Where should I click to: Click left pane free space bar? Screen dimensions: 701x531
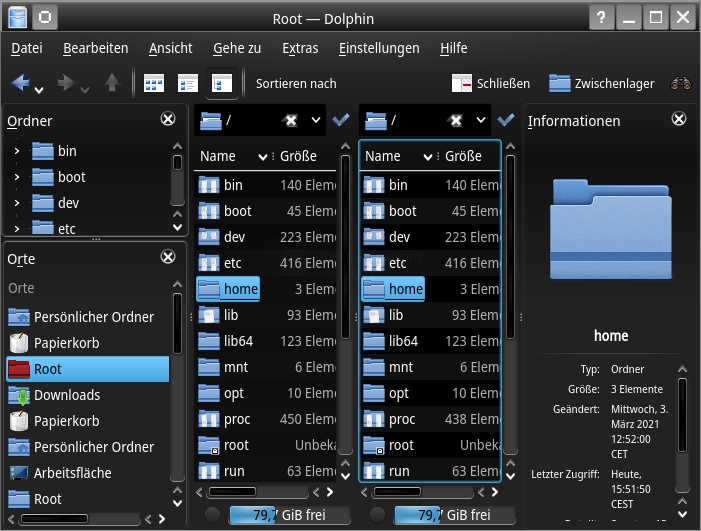pos(290,515)
